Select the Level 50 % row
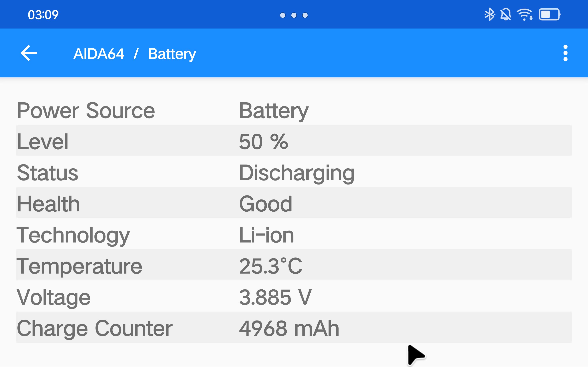 coord(294,141)
